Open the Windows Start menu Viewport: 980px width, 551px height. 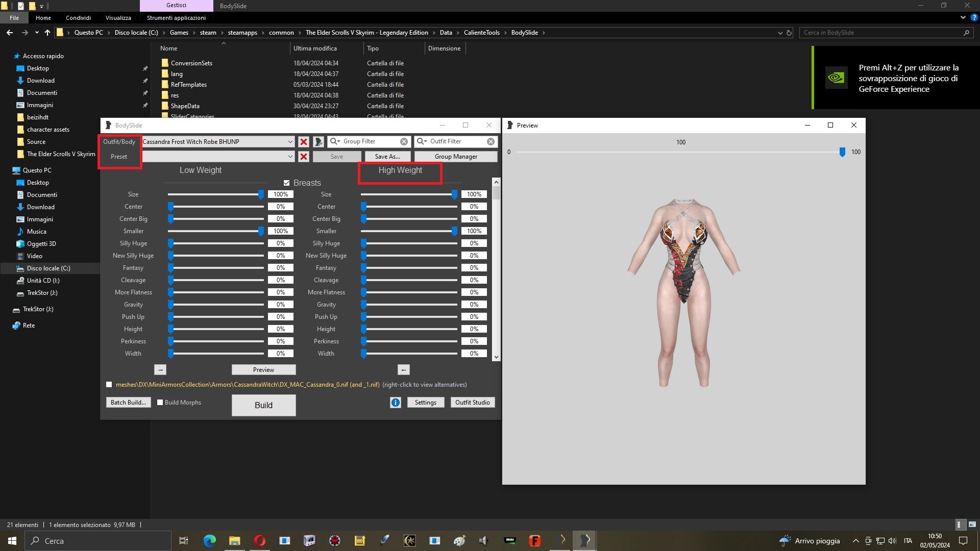tap(12, 541)
